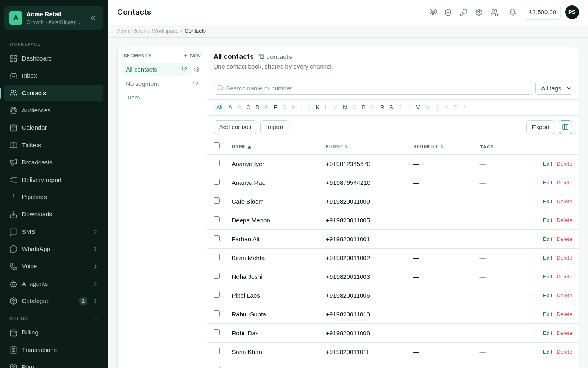Viewport: 588px width, 368px height.
Task: Collapse the sidebar with the double-chevron icon
Action: (x=93, y=18)
